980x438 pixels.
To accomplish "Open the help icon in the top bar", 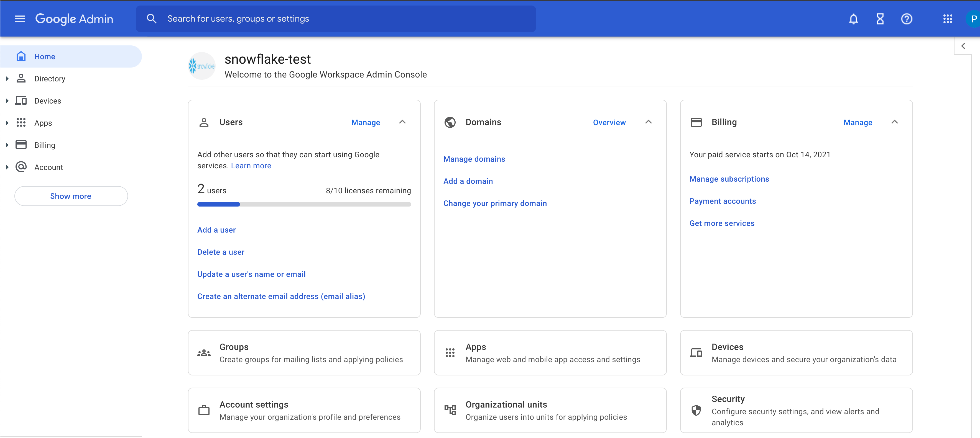I will pyautogui.click(x=907, y=19).
